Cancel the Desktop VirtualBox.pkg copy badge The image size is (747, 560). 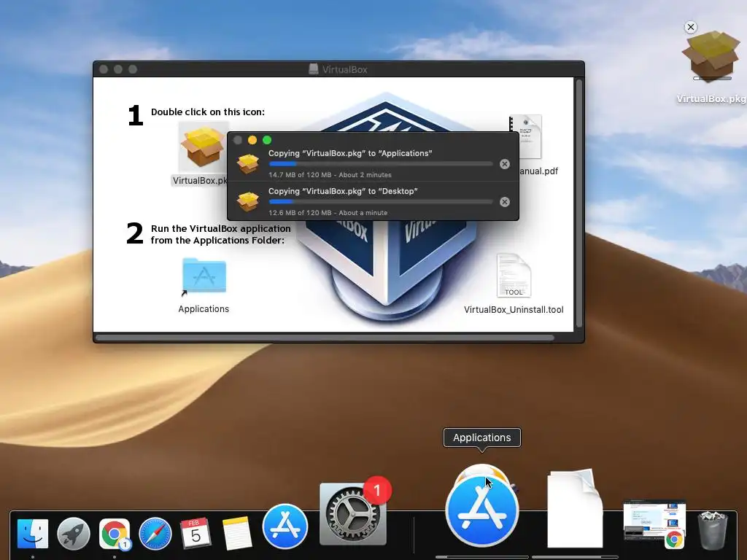(x=691, y=27)
